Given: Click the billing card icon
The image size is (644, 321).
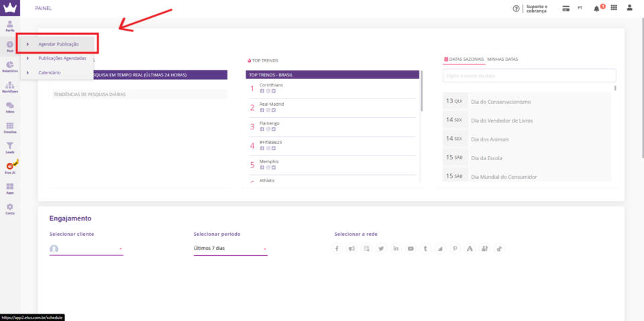Looking at the screenshot, I should pyautogui.click(x=566, y=8).
